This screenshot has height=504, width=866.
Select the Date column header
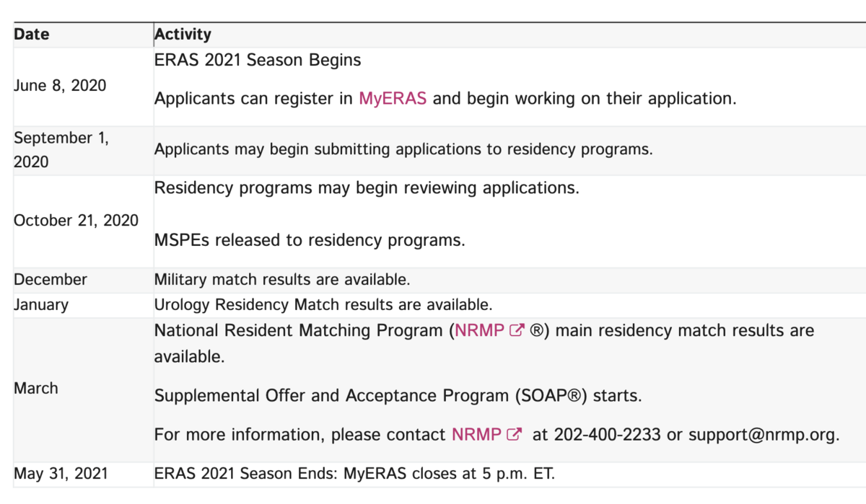click(x=32, y=34)
